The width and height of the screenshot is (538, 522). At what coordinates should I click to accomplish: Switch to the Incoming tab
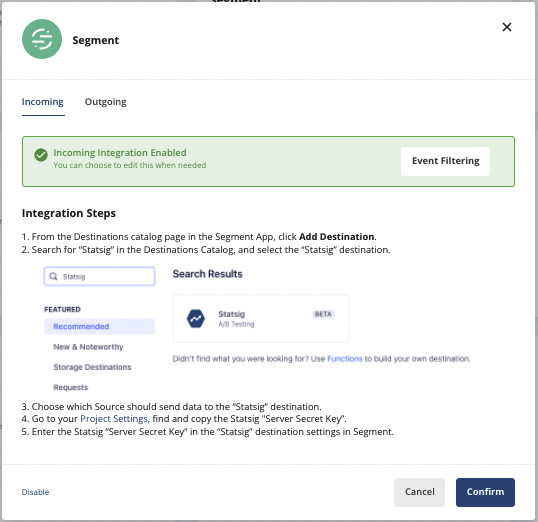[43, 102]
